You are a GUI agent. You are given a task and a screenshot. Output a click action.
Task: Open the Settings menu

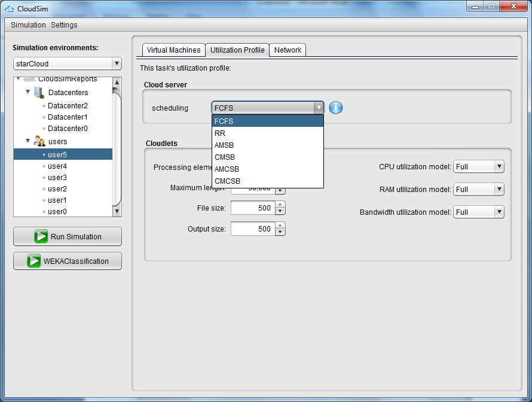coord(64,25)
